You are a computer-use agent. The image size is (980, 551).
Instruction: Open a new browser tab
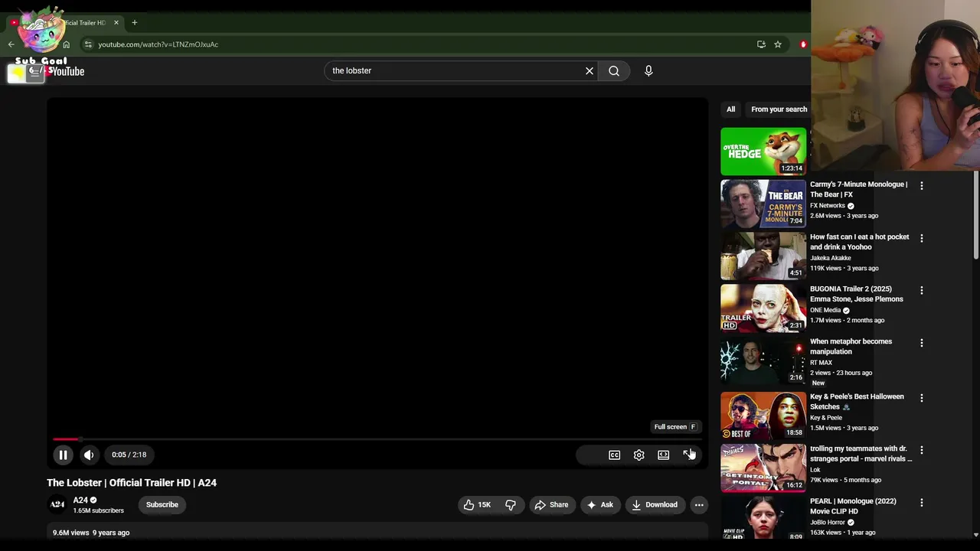pyautogui.click(x=134, y=22)
